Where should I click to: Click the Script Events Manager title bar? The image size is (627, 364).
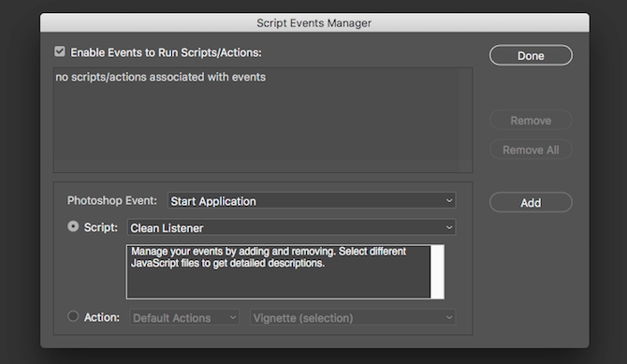[x=314, y=22]
